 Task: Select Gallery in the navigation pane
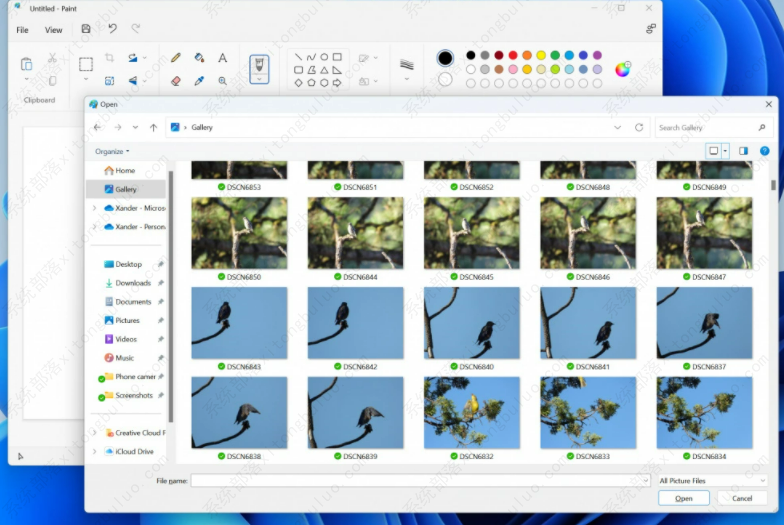click(x=126, y=189)
